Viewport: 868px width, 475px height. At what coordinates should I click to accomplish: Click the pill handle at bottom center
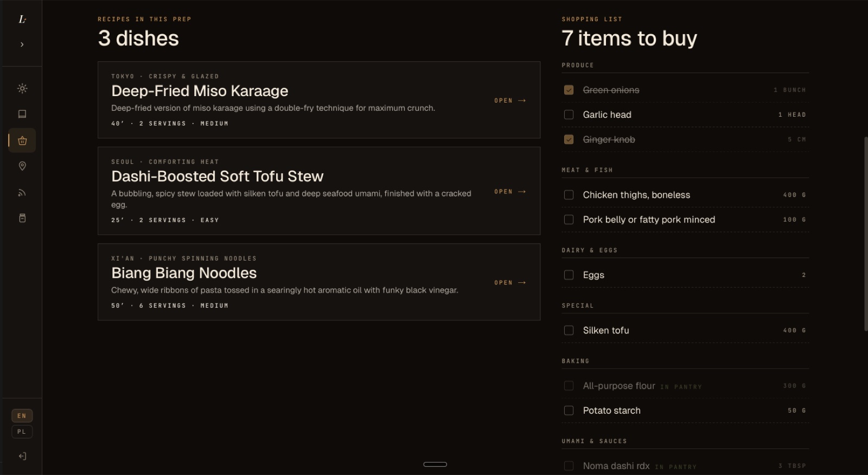click(x=435, y=465)
